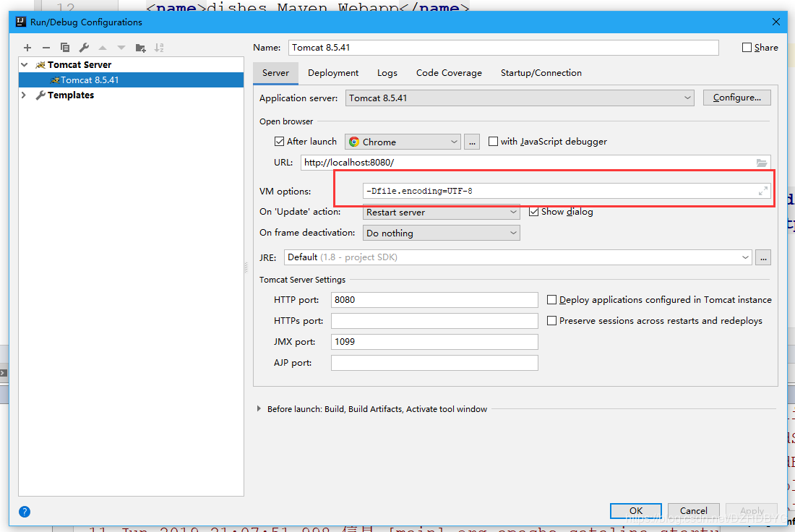This screenshot has height=532, width=795.
Task: Switch to the Server tab
Action: pyautogui.click(x=275, y=73)
